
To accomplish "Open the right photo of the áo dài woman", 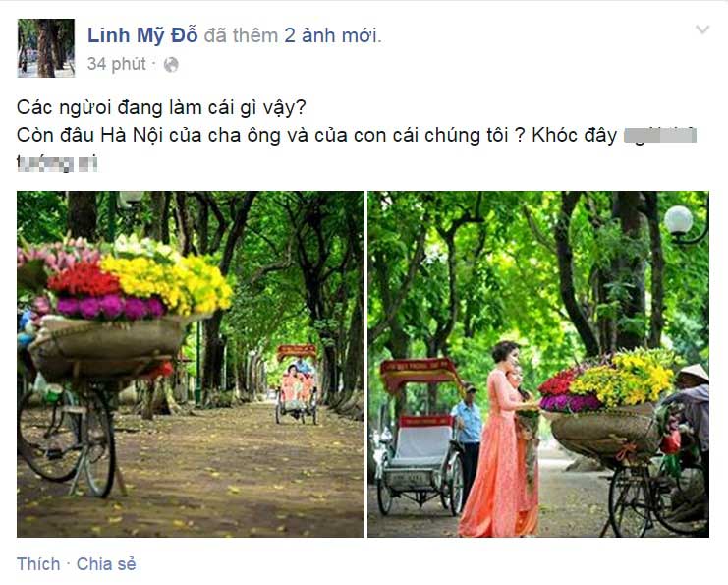I will [538, 365].
